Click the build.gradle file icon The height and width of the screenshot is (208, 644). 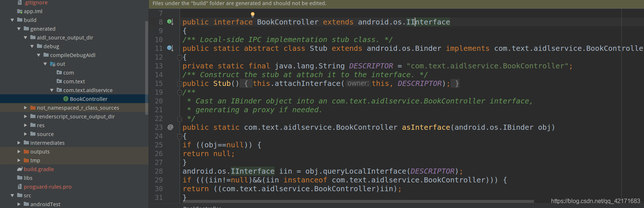coord(20,169)
